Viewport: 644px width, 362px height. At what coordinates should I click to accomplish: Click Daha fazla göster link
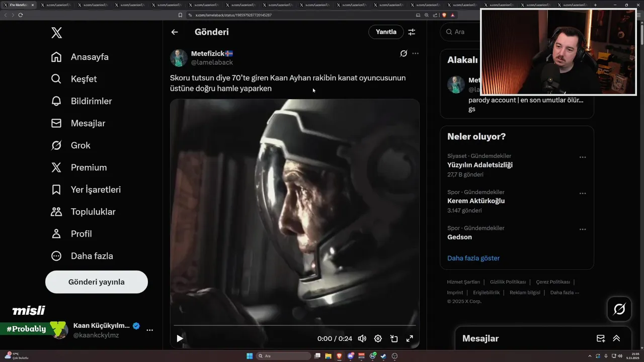click(x=473, y=258)
